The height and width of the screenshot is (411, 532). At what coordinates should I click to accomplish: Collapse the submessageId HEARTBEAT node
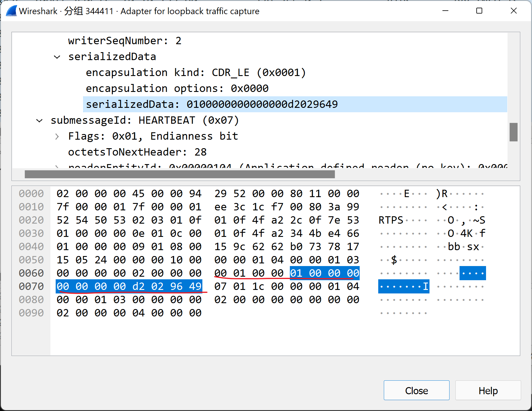[39, 120]
